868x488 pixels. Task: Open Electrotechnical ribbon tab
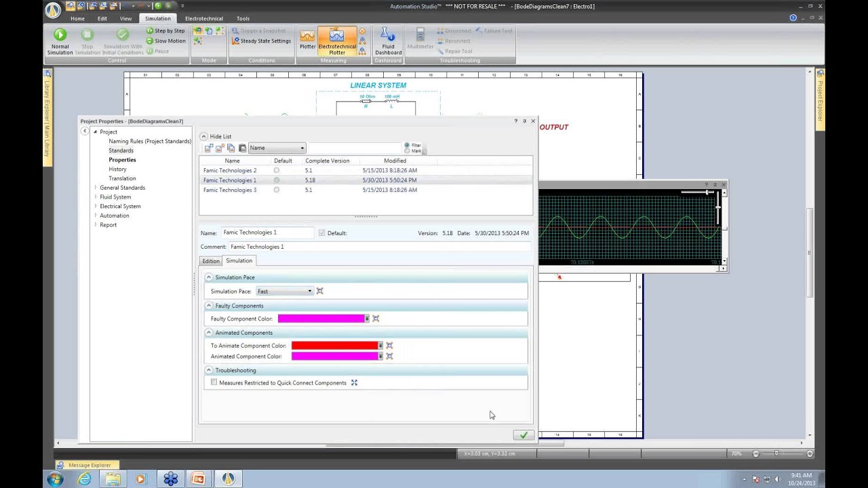pos(203,18)
